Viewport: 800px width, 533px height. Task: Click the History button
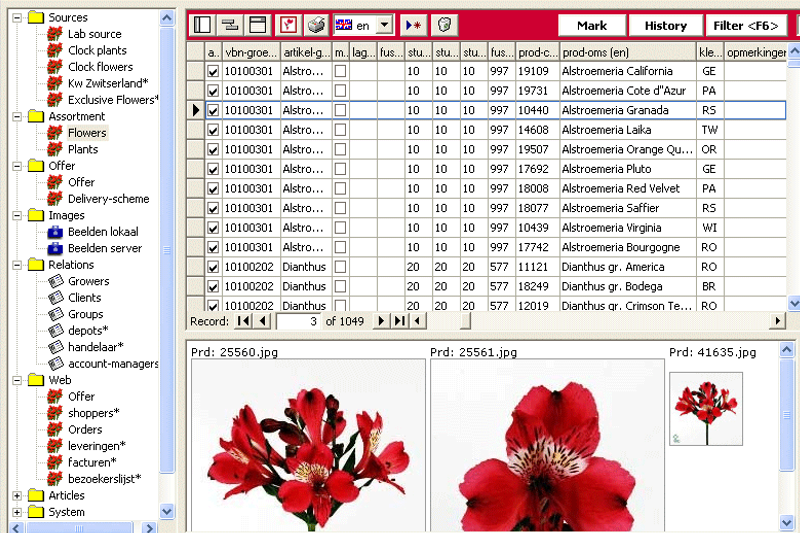pos(665,26)
